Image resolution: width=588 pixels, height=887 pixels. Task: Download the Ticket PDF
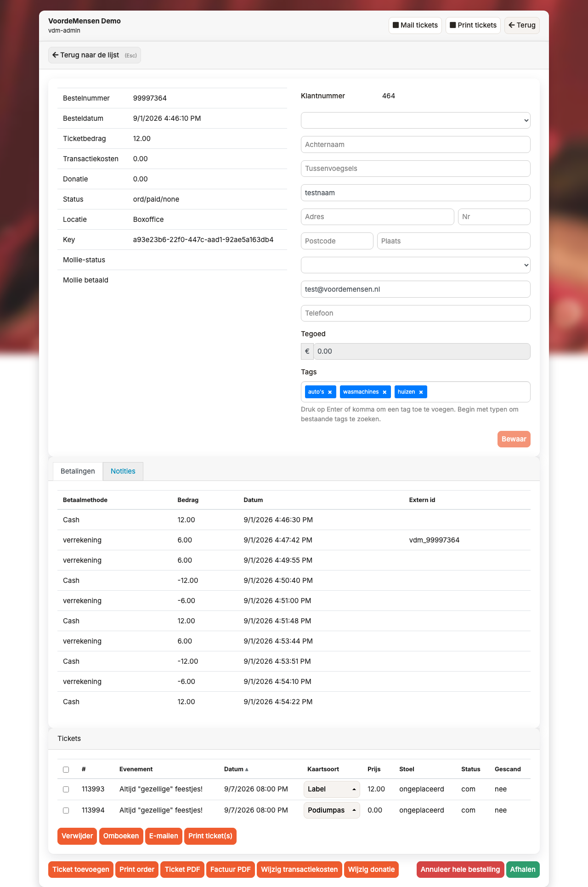pos(182,870)
